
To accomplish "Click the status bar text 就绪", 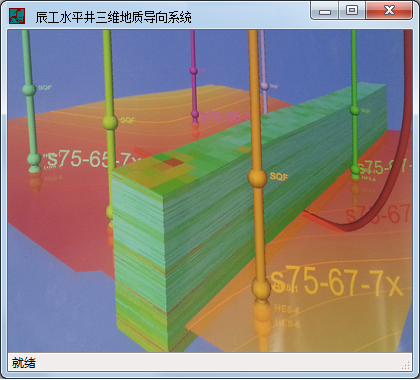I will 24,363.
